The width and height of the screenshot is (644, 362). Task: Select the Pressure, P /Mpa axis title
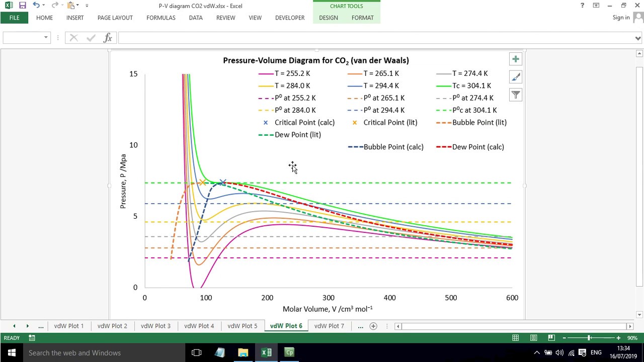coord(123,182)
